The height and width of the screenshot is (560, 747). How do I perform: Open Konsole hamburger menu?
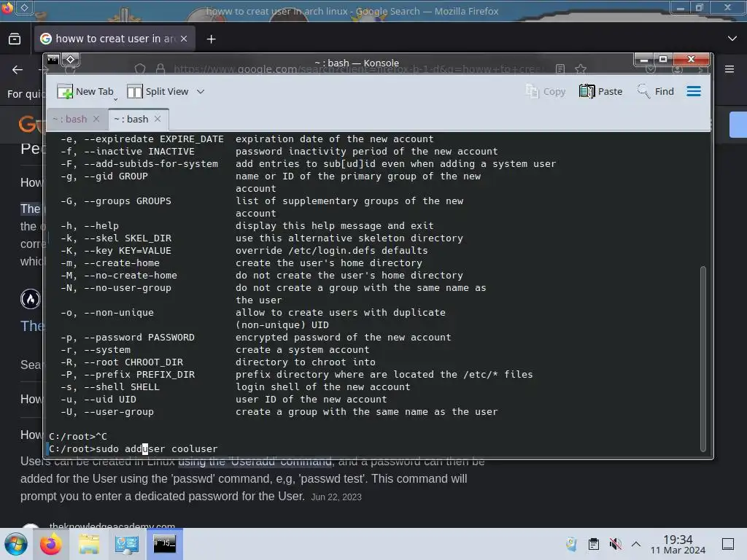[694, 91]
